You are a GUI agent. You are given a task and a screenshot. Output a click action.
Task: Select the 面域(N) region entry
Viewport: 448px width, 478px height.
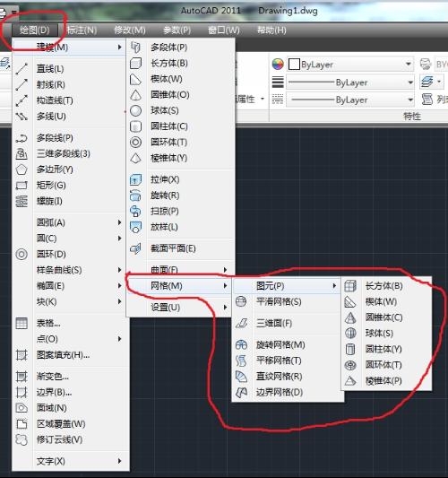tap(72, 408)
